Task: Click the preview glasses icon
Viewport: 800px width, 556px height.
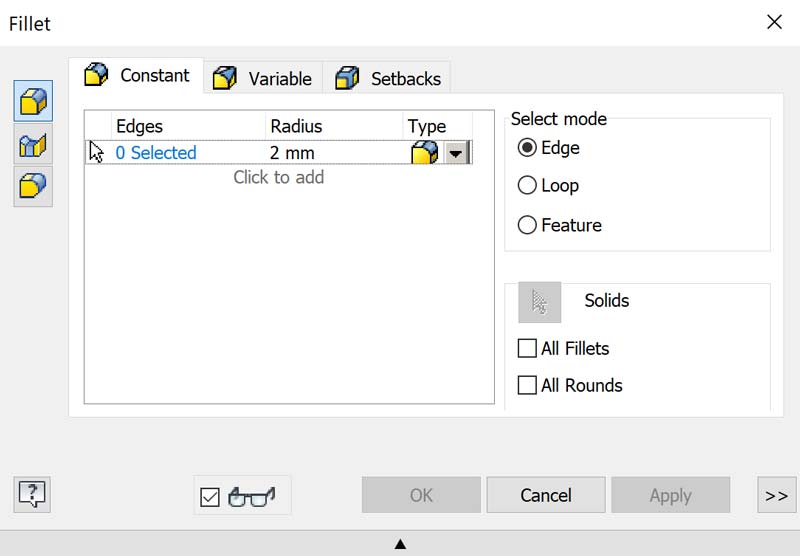Action: coord(252,496)
